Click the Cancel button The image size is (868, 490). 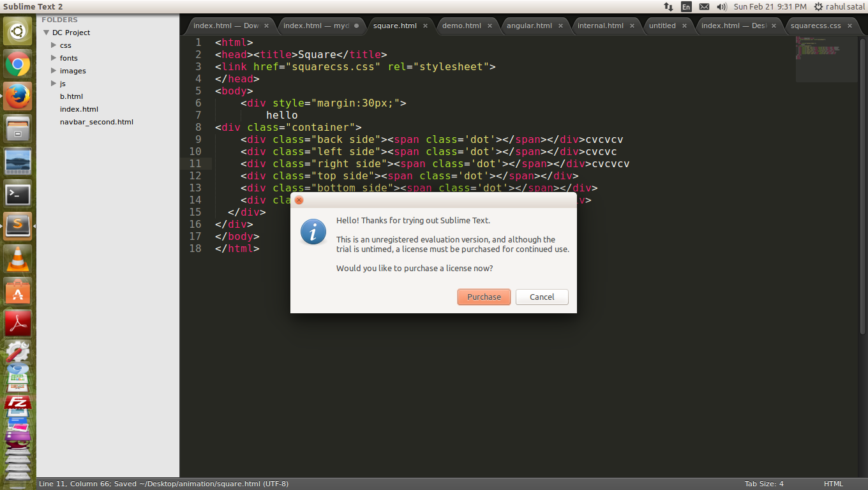coord(542,297)
